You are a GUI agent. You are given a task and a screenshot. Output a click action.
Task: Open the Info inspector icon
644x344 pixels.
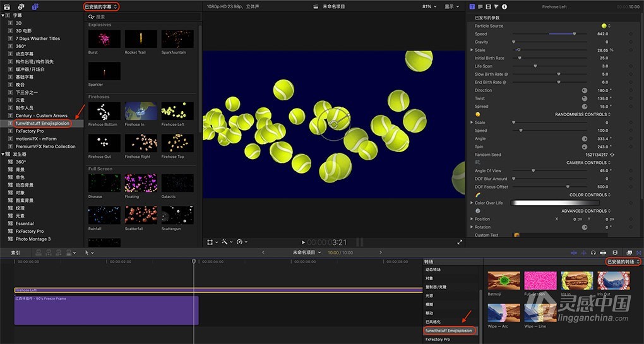504,6
